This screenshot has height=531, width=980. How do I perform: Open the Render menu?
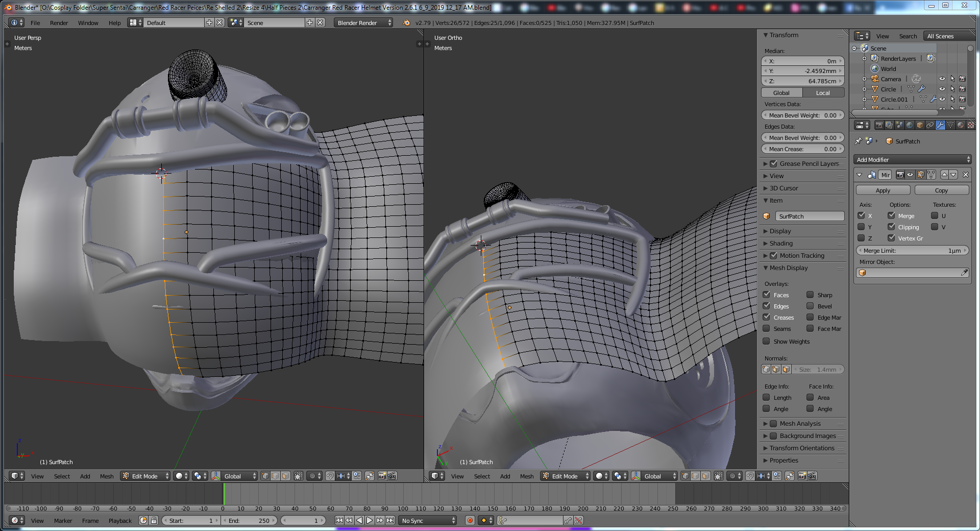pos(59,23)
